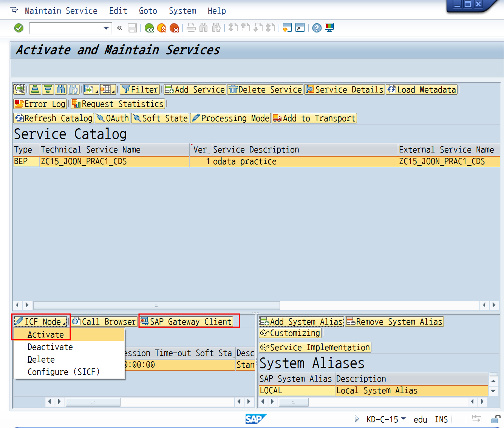The height and width of the screenshot is (428, 504).
Task: Expand the status bar triangle arrow
Action: click(357, 419)
